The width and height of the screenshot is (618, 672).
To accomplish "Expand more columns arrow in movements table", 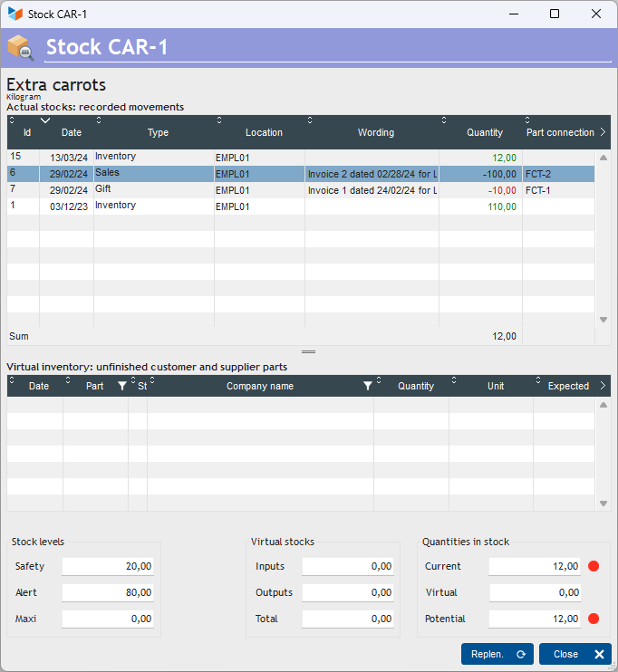I will click(604, 132).
